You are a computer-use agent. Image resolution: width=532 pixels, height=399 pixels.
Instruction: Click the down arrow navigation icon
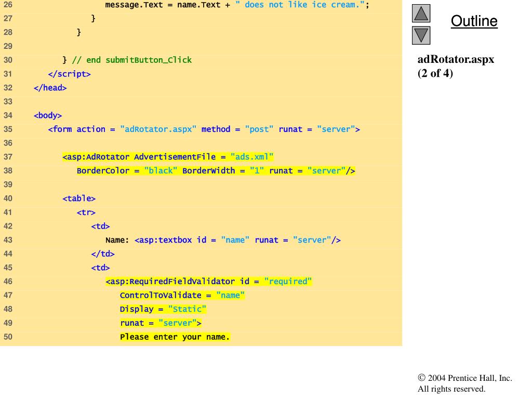pos(421,35)
